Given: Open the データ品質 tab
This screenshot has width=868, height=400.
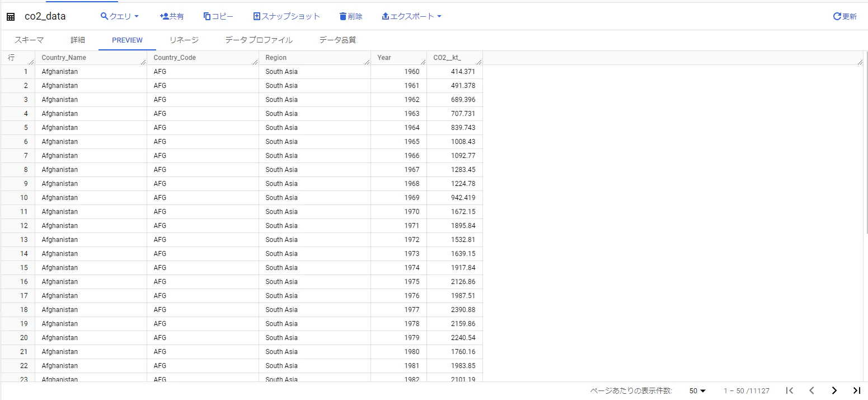Looking at the screenshot, I should (x=337, y=40).
